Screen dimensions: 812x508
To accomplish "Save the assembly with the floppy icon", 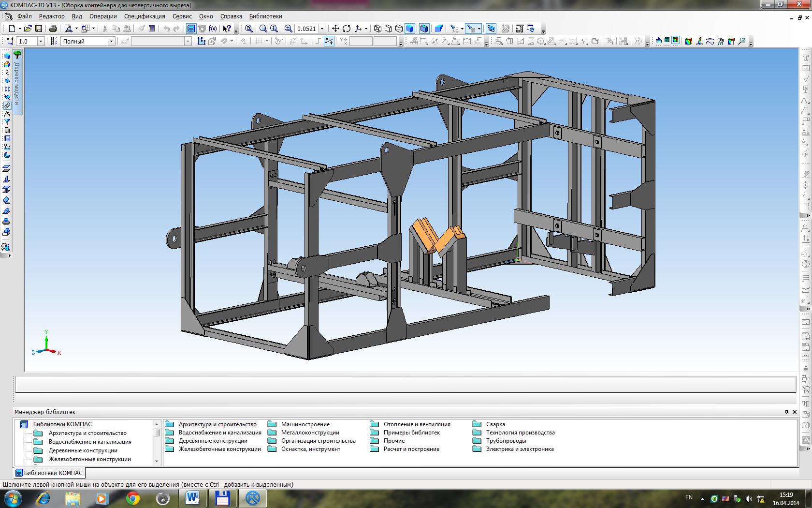I will (39, 29).
